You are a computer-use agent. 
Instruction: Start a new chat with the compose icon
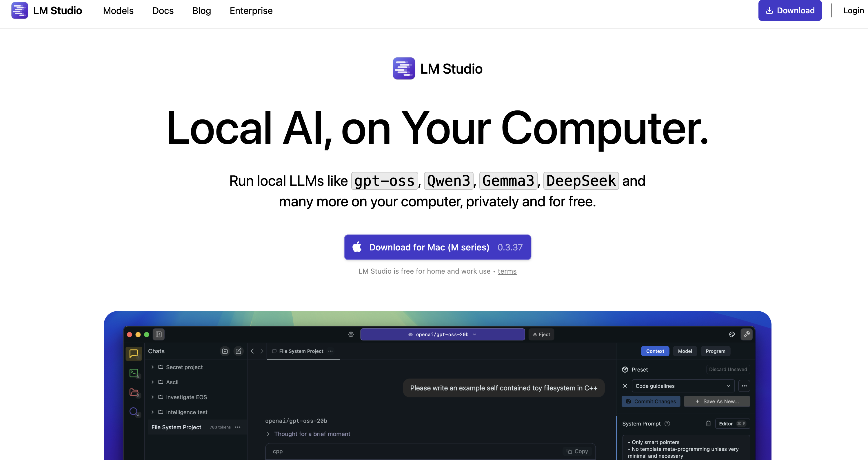[239, 351]
